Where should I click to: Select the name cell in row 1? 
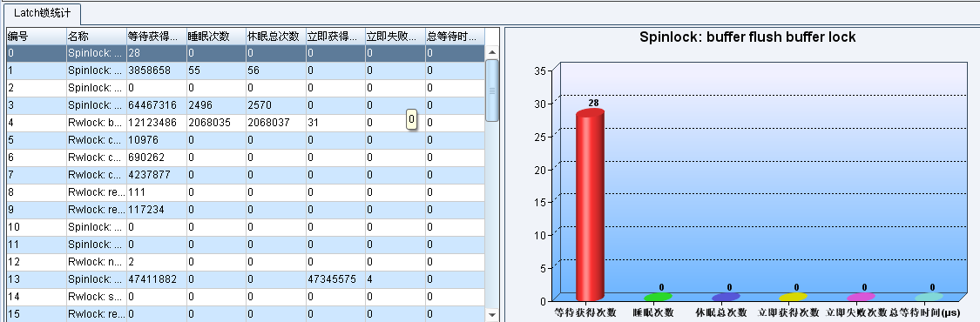pyautogui.click(x=96, y=70)
